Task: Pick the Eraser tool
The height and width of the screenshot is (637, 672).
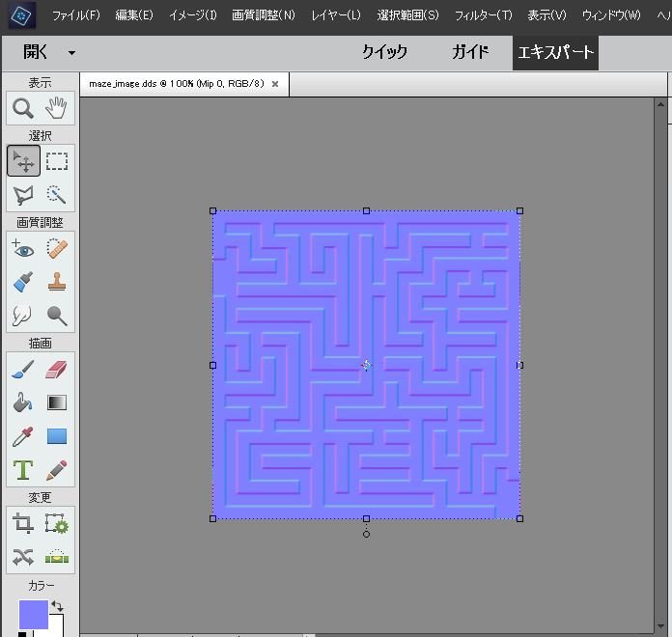Action: pyautogui.click(x=57, y=370)
